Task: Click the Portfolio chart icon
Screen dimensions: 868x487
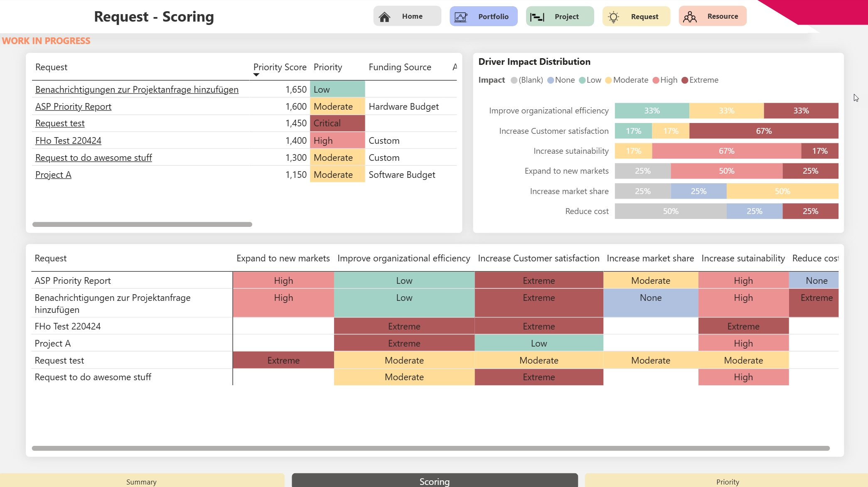Action: [461, 17]
